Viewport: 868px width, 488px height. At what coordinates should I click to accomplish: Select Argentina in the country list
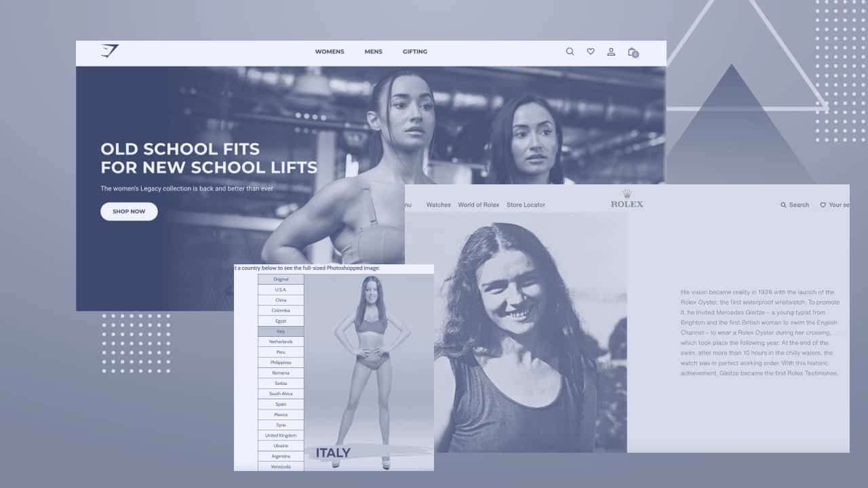pyautogui.click(x=281, y=456)
